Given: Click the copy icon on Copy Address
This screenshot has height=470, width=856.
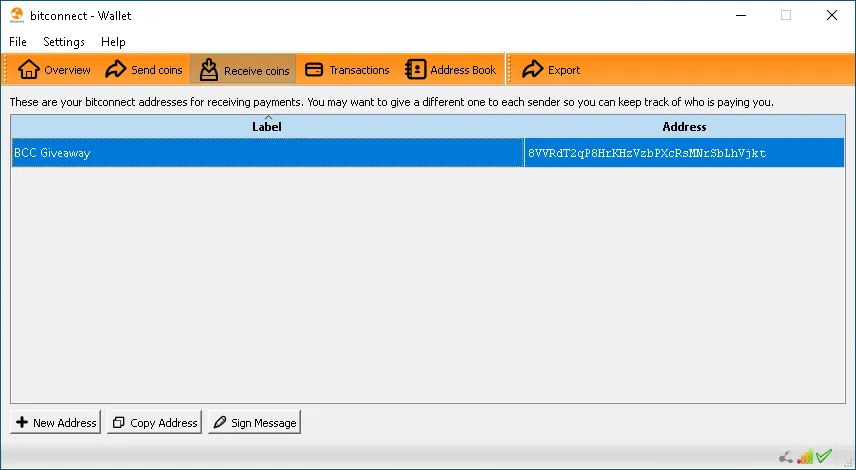Looking at the screenshot, I should (x=118, y=423).
